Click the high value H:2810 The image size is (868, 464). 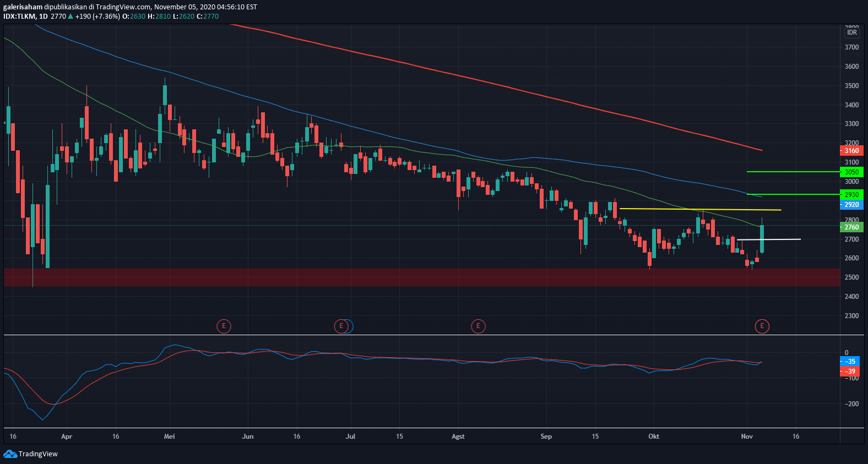click(x=159, y=17)
